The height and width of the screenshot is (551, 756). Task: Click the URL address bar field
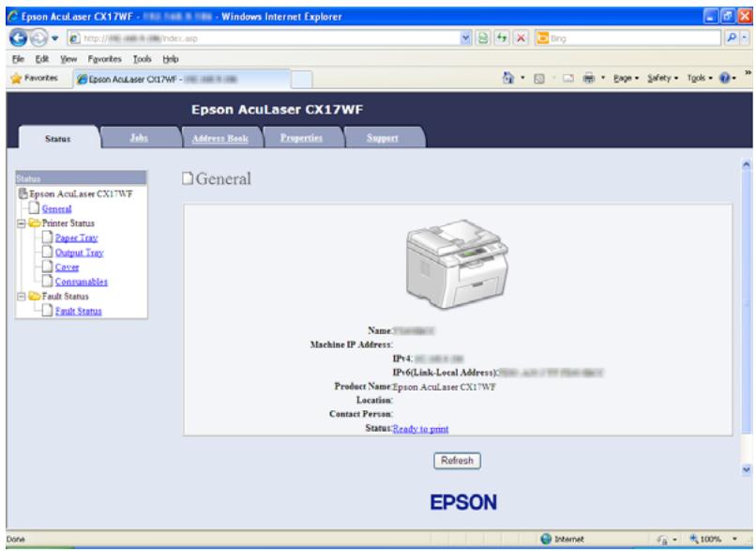tap(265, 38)
